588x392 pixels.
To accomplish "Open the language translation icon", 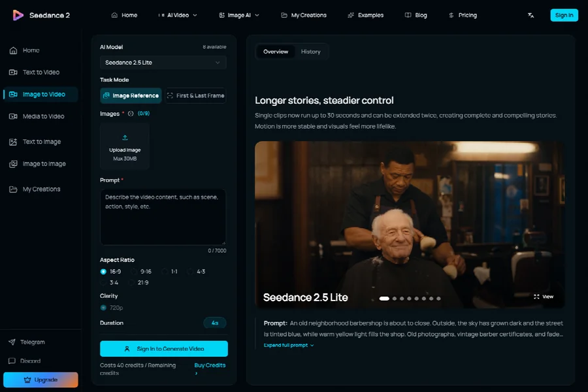I will (531, 15).
